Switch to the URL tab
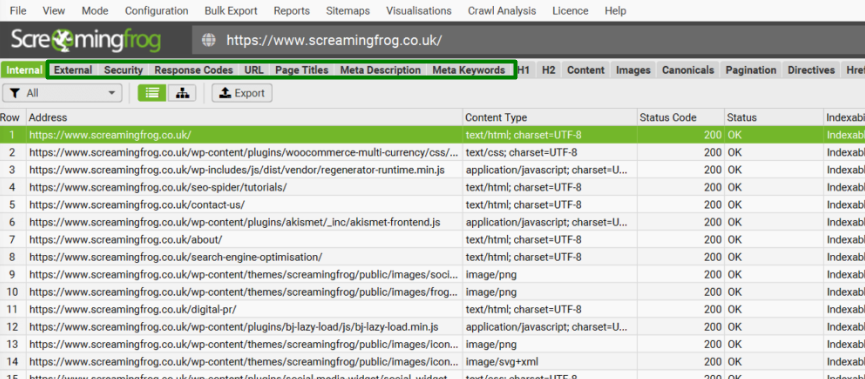Viewport: 865px width, 379px height. pos(254,70)
